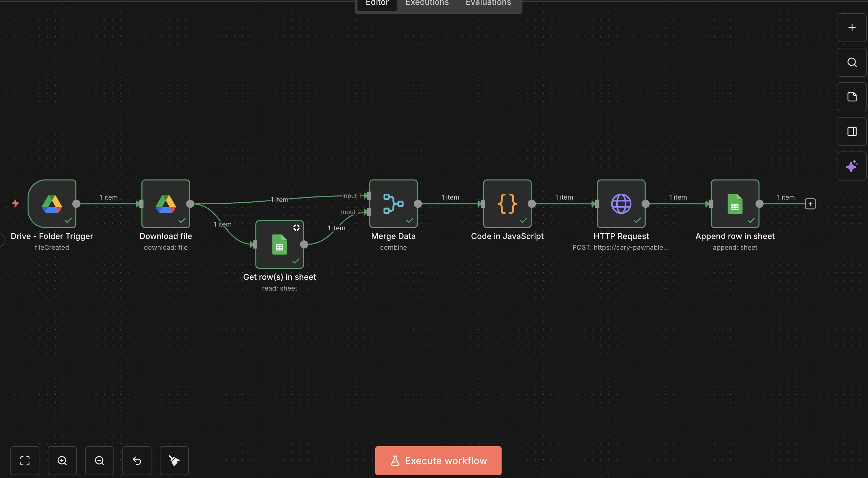
Task: Zoom in on the canvas
Action: (62, 460)
